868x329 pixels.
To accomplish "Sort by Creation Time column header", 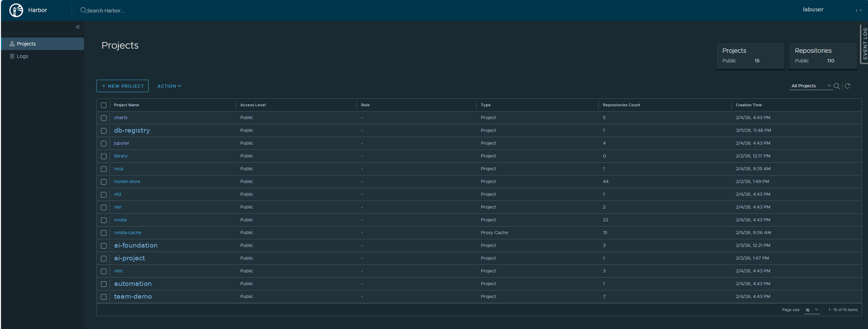I will [x=749, y=105].
